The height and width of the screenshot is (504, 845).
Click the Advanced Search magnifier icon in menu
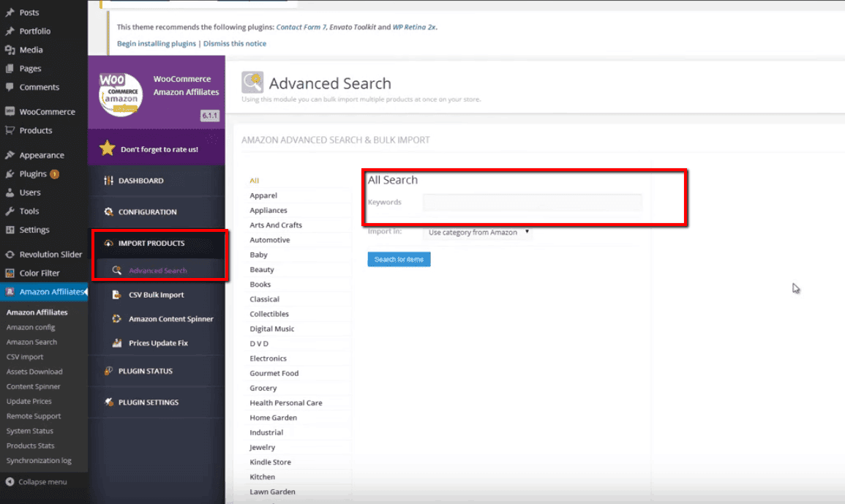116,270
